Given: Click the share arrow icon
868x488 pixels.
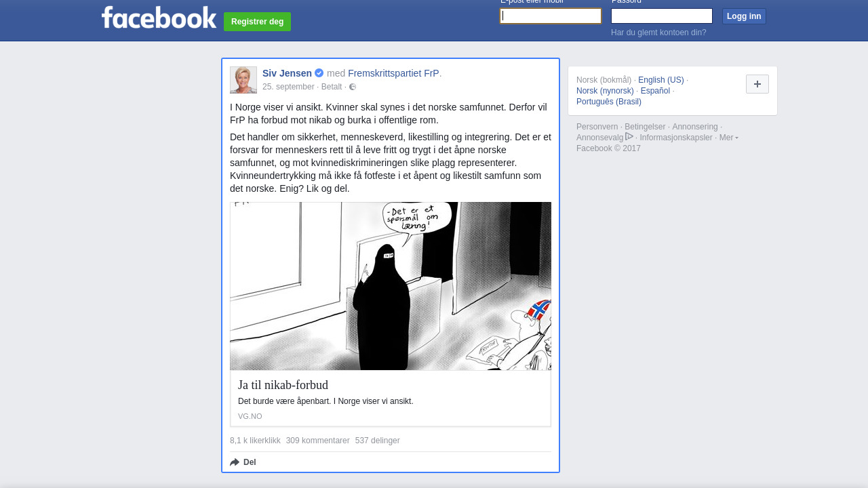Looking at the screenshot, I should click(235, 462).
